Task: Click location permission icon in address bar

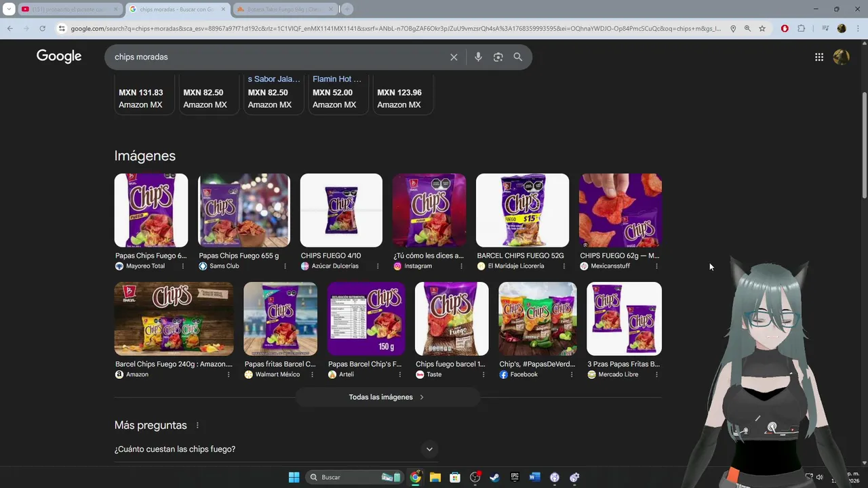Action: click(x=733, y=28)
